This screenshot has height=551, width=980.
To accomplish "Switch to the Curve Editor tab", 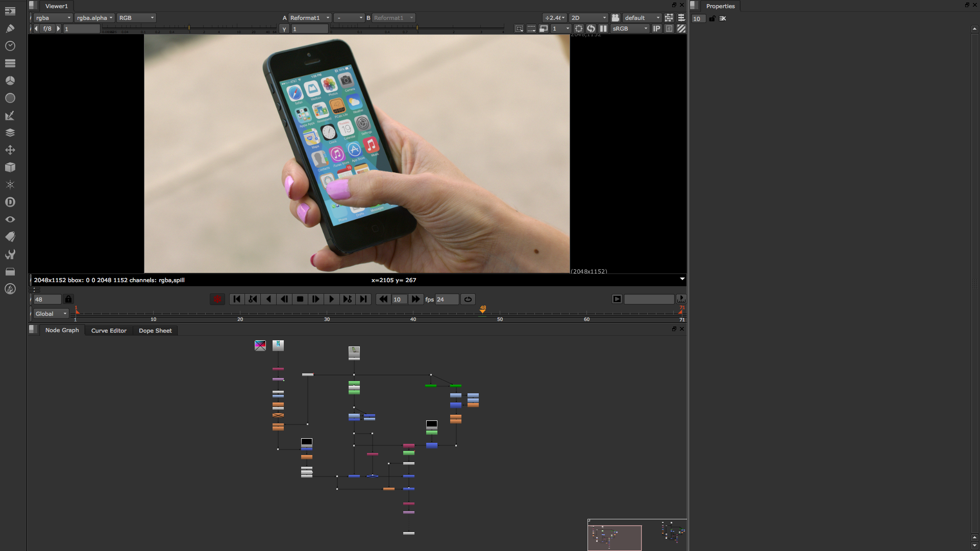I will click(x=109, y=331).
